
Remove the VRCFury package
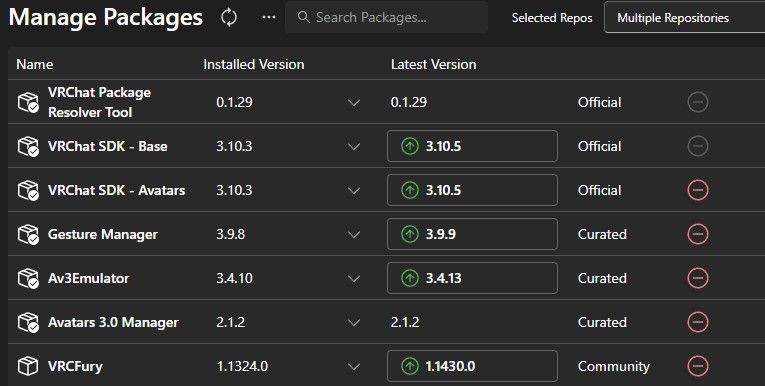(698, 366)
